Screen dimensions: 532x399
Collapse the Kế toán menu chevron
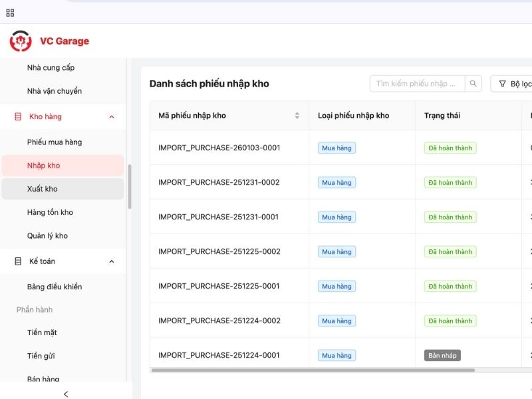pyautogui.click(x=111, y=261)
